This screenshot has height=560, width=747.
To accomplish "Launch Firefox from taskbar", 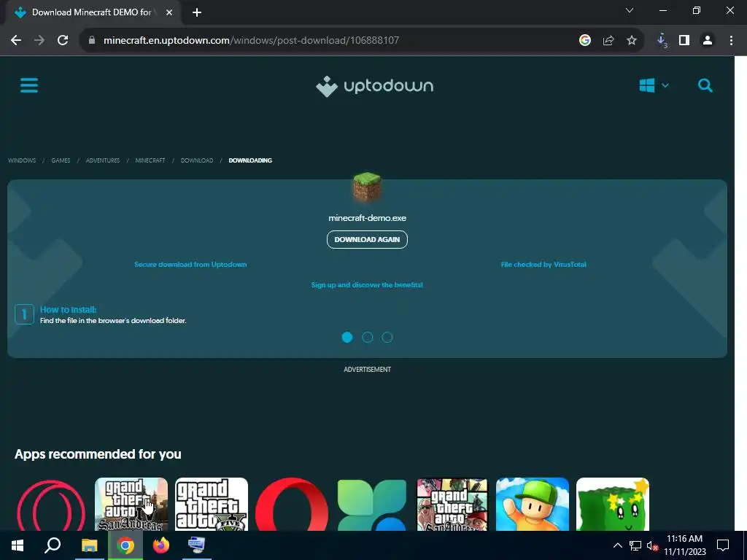I will pos(161,545).
